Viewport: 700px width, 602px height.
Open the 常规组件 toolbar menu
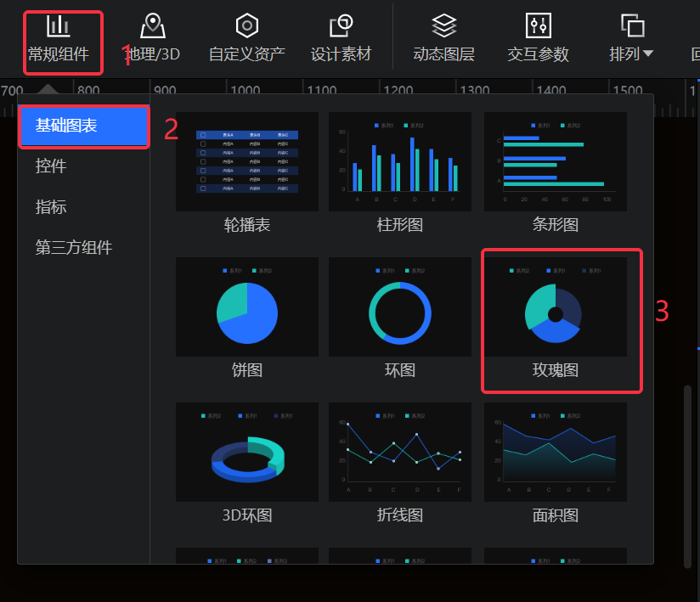click(59, 41)
